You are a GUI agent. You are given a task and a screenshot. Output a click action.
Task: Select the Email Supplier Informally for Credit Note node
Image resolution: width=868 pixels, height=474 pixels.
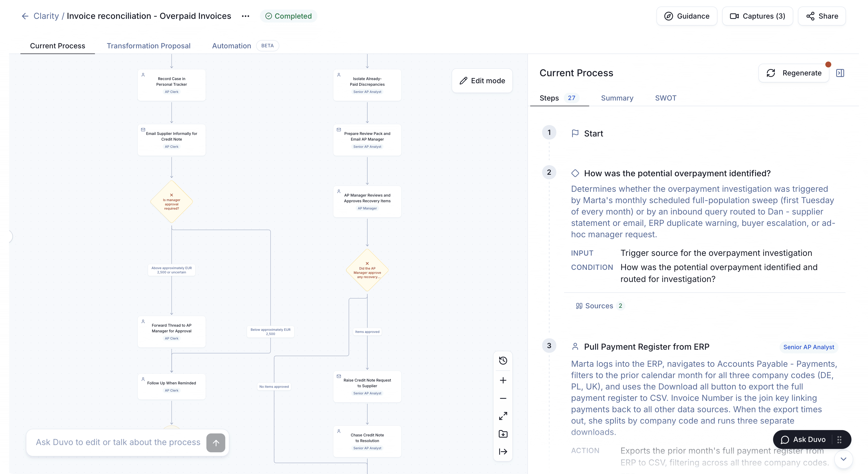pos(171,140)
